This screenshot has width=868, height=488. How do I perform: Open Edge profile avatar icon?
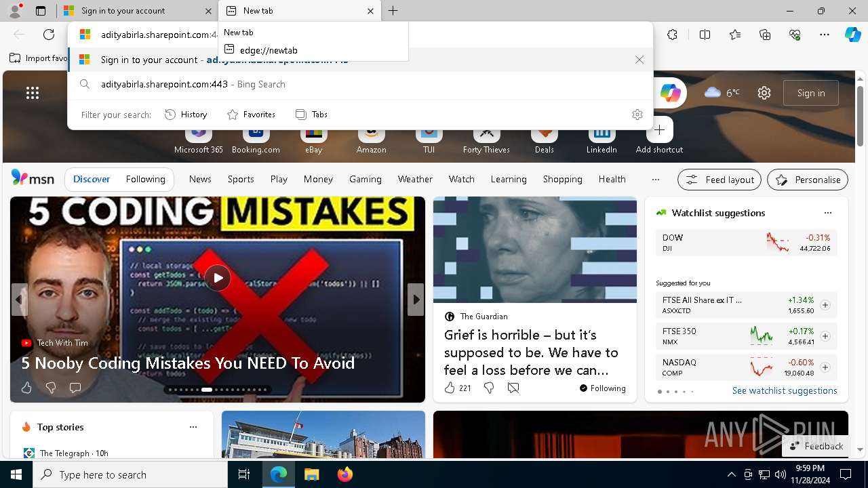point(14,11)
